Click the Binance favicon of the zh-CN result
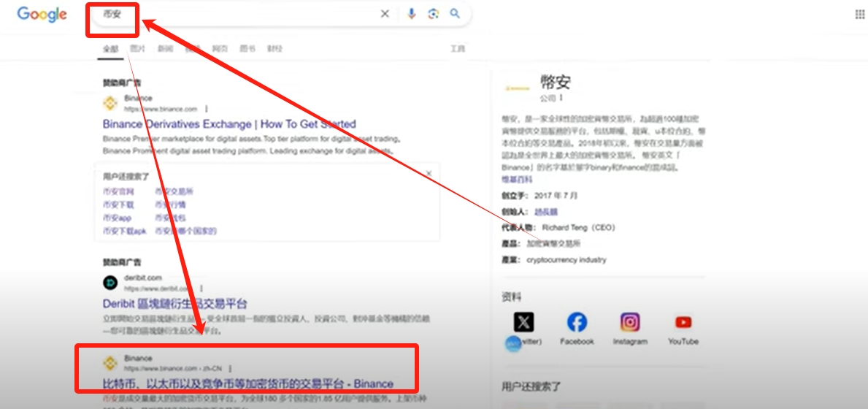Screen dimensions: 868x409 pos(110,362)
